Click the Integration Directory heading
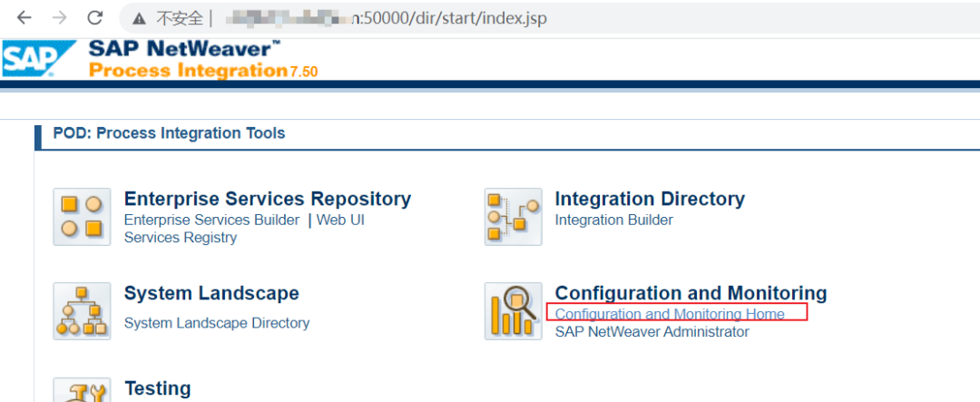 [650, 199]
